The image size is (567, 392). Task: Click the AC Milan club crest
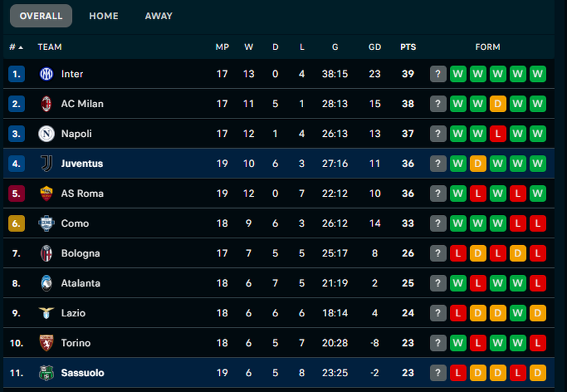tap(46, 103)
